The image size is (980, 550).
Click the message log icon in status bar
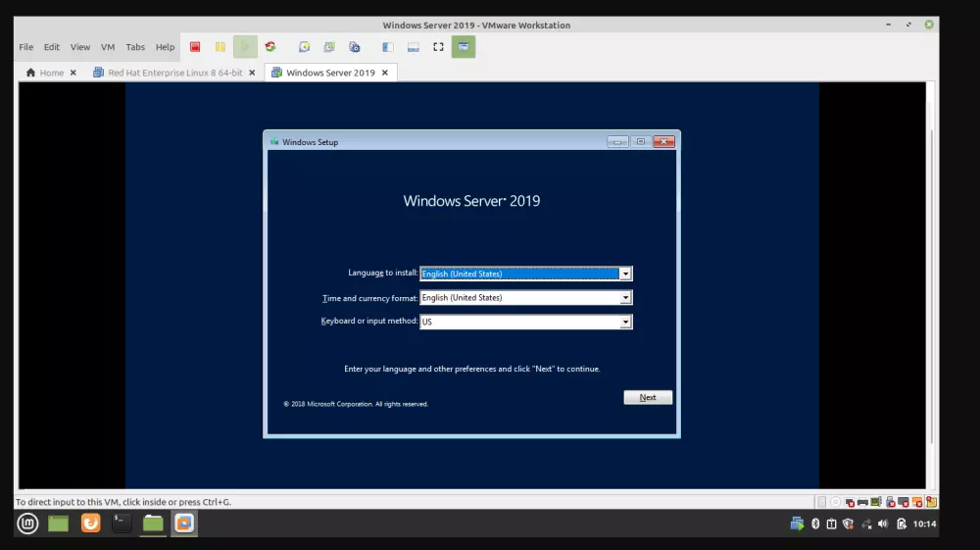[931, 502]
